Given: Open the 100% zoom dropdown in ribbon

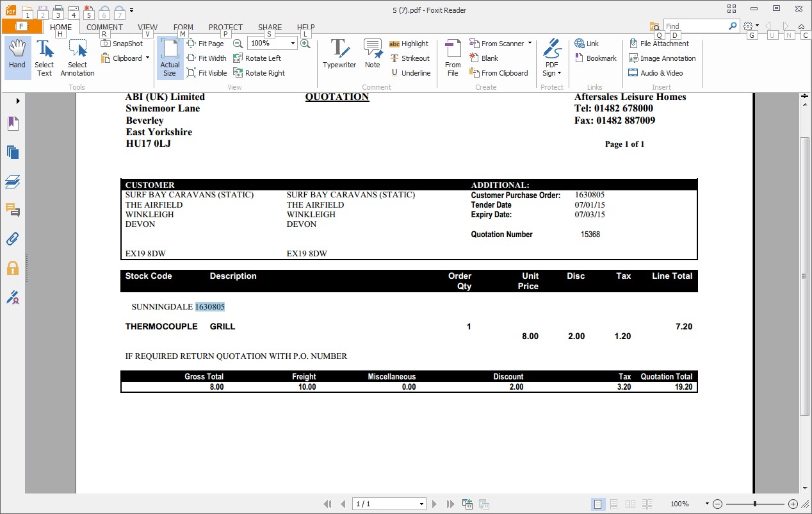Looking at the screenshot, I should 293,44.
